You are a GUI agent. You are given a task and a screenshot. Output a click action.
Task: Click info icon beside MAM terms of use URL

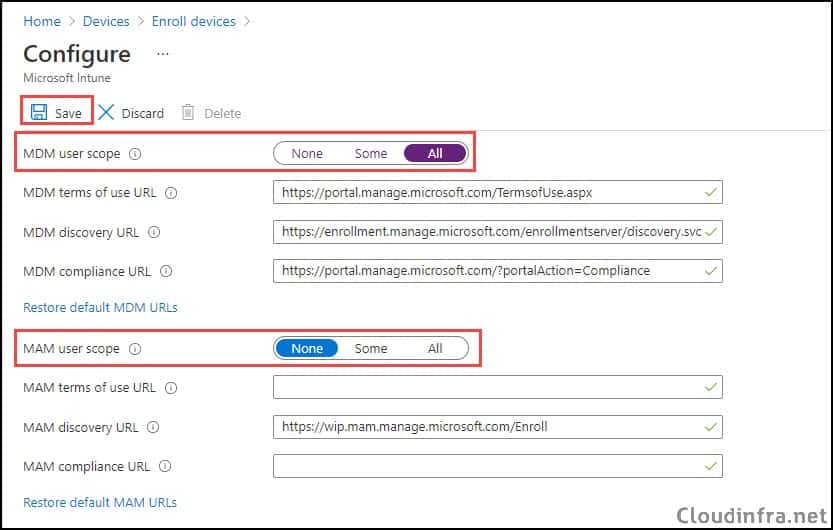pos(171,388)
